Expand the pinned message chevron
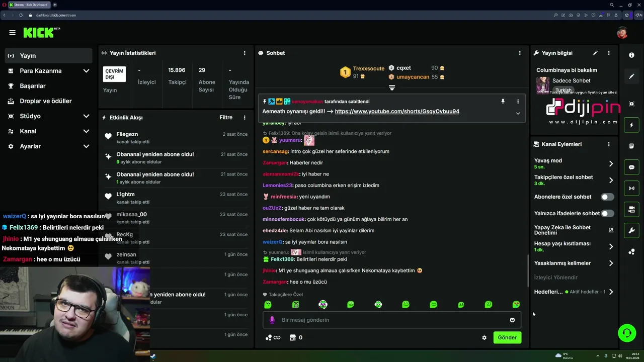This screenshot has width=644, height=362. point(518,113)
